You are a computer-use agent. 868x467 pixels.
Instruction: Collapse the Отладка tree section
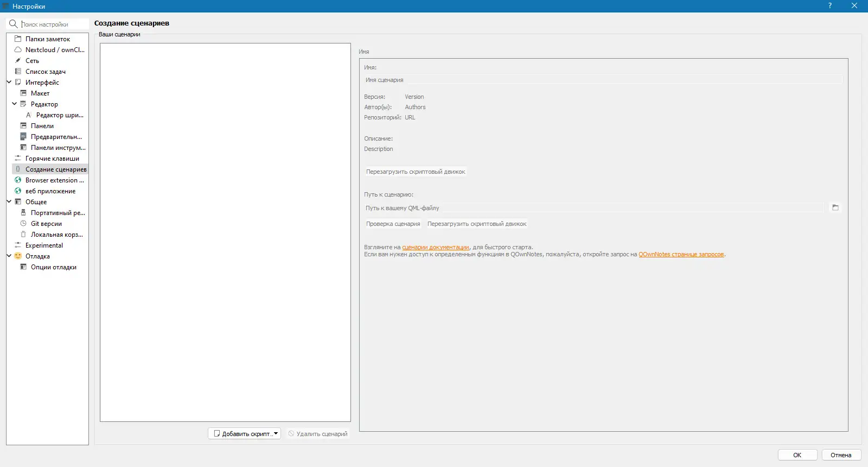(x=9, y=256)
